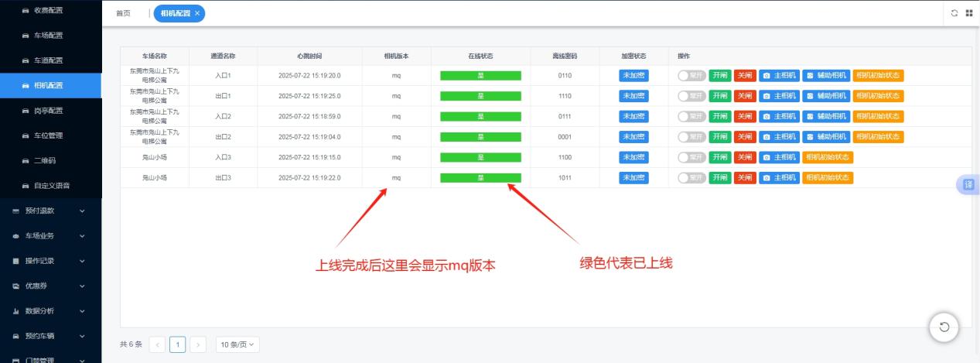Click the camera icon 主相机 for 出口1

[767, 96]
